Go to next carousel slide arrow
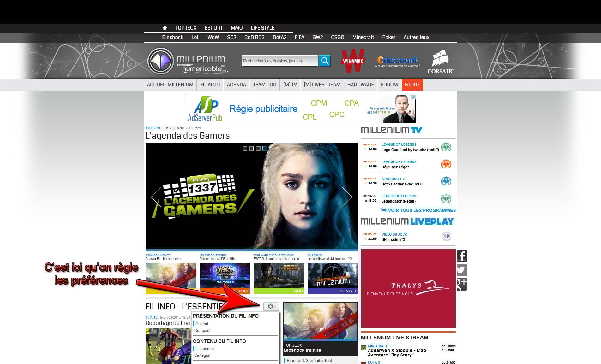Screen dimensions: 601x364 tap(347, 197)
